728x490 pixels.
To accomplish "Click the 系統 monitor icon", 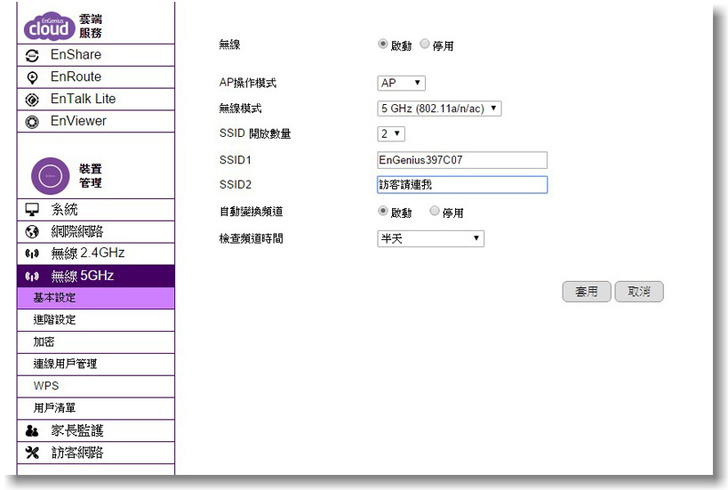I will pyautogui.click(x=32, y=209).
